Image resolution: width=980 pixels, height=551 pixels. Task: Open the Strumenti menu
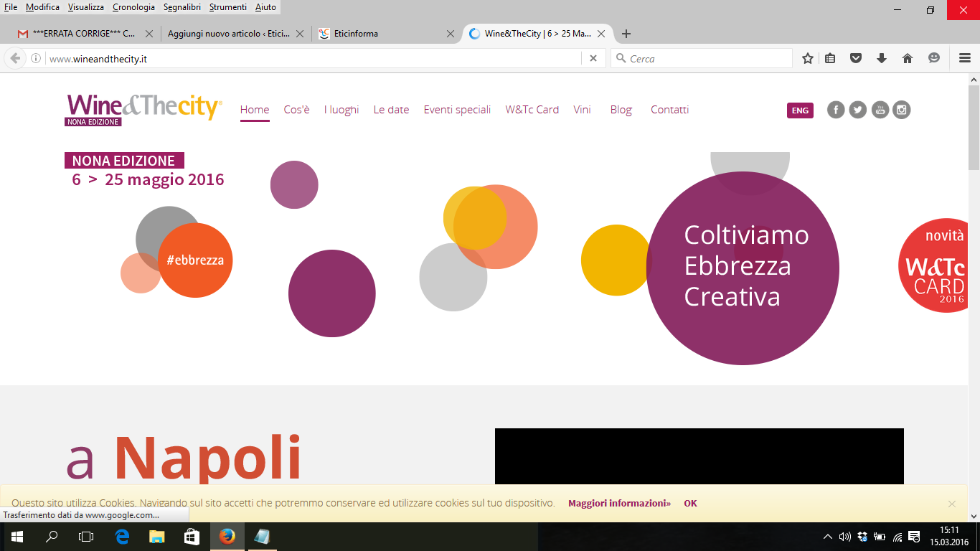click(x=228, y=7)
